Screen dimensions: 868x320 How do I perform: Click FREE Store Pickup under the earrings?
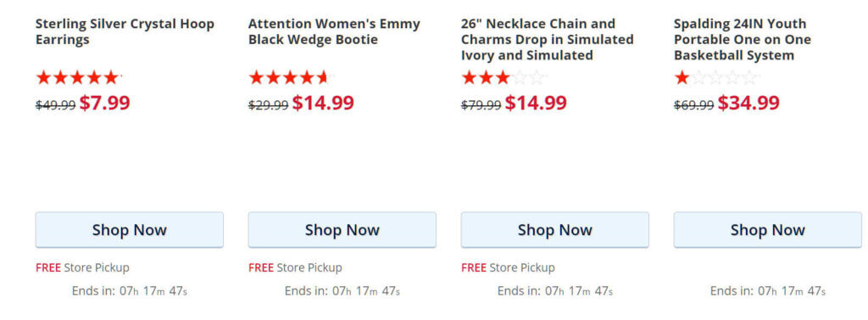tap(82, 268)
